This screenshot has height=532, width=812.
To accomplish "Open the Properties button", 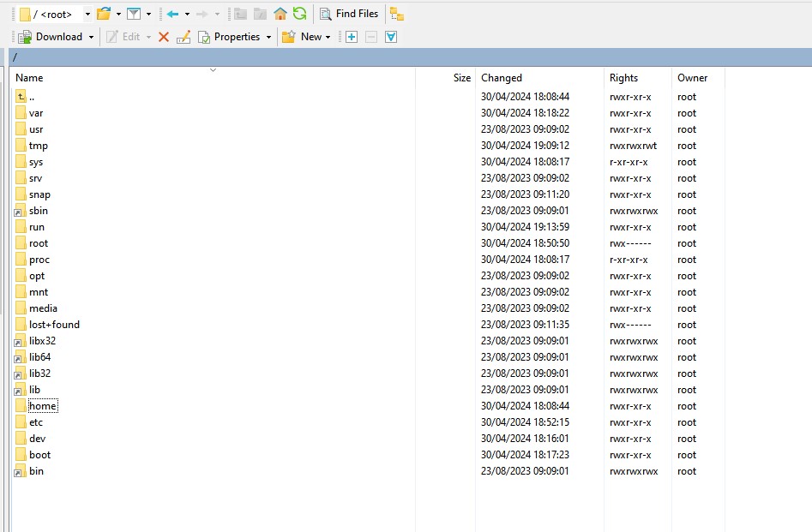I will 230,37.
